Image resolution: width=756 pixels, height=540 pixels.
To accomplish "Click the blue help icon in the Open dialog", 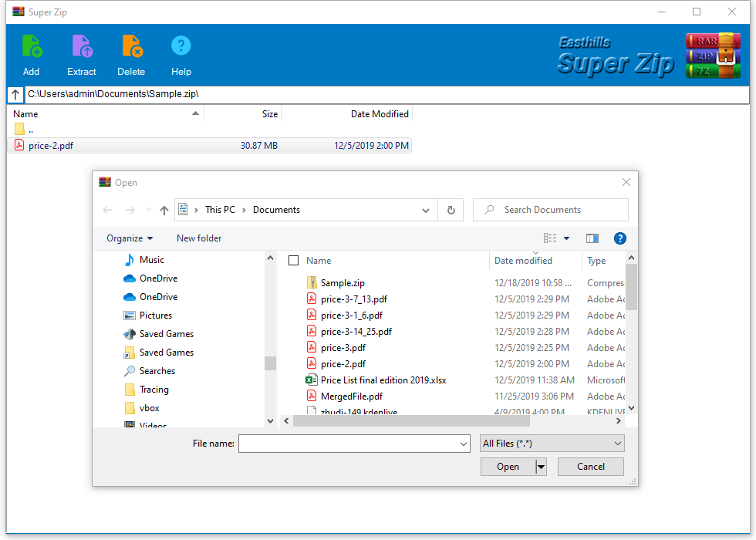I will click(x=620, y=238).
